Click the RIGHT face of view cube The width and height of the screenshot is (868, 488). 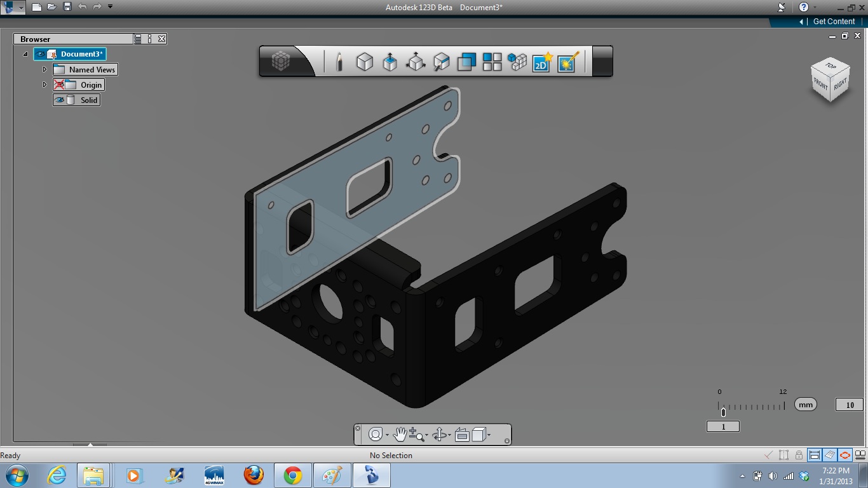(x=840, y=83)
